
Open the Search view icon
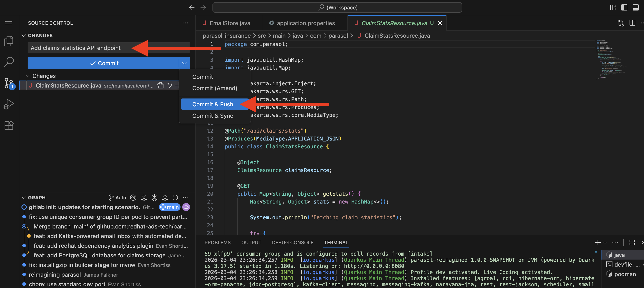(9, 62)
